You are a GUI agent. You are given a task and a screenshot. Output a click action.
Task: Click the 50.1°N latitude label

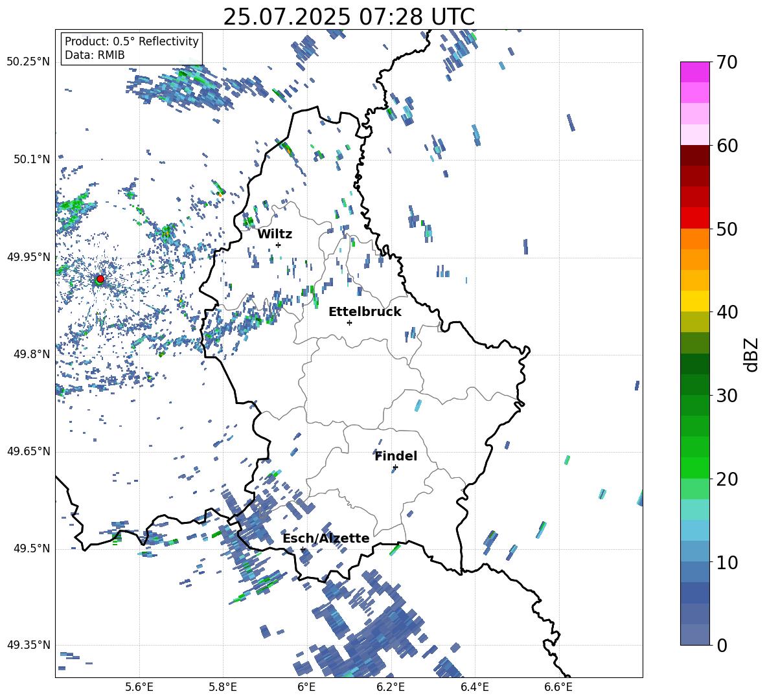pos(32,159)
